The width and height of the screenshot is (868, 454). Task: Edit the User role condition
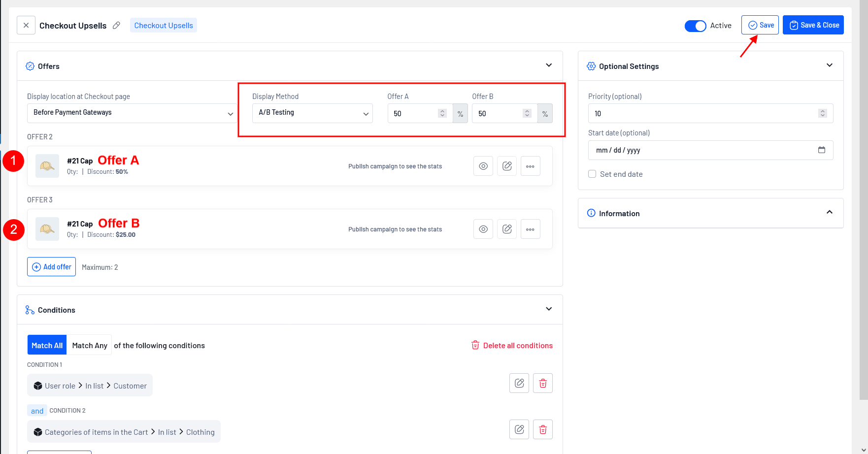[x=519, y=383]
